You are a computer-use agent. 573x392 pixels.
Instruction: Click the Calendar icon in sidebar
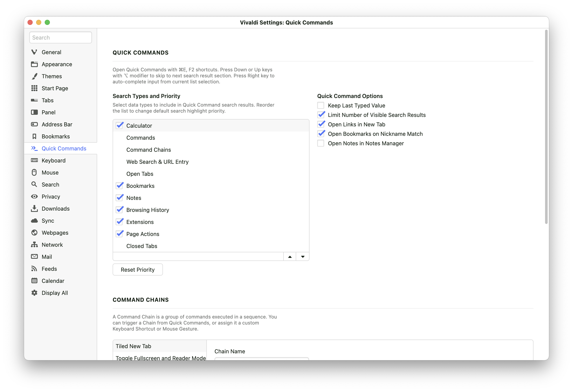tap(34, 281)
